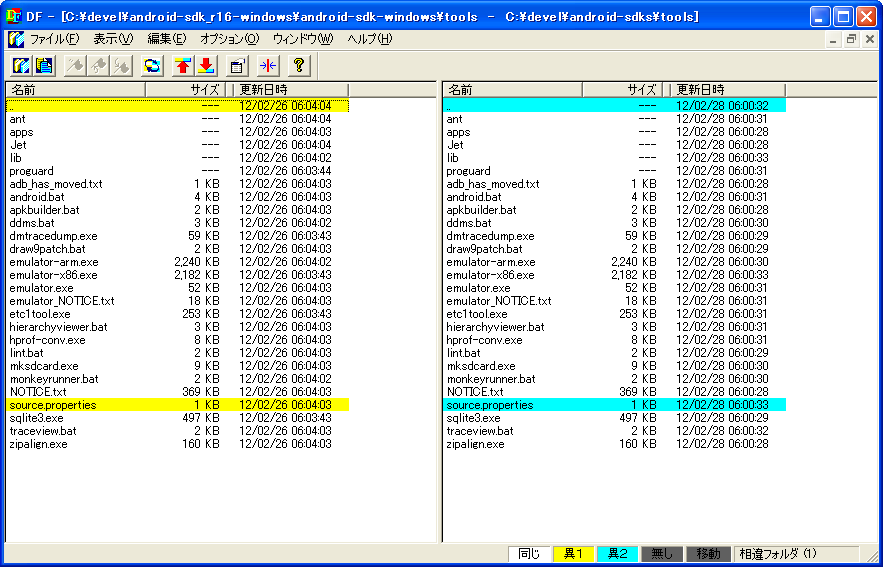The height and width of the screenshot is (567, 883).
Task: Click the right pane 名前 column header
Action: click(x=512, y=90)
